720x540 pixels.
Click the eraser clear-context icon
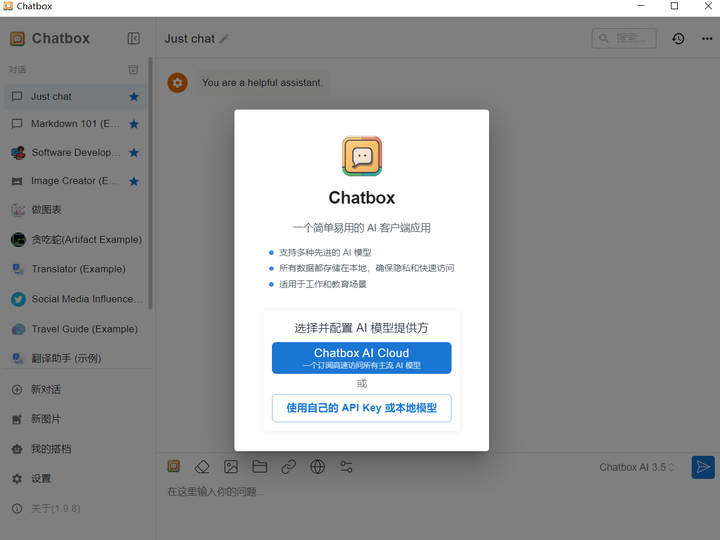point(202,467)
